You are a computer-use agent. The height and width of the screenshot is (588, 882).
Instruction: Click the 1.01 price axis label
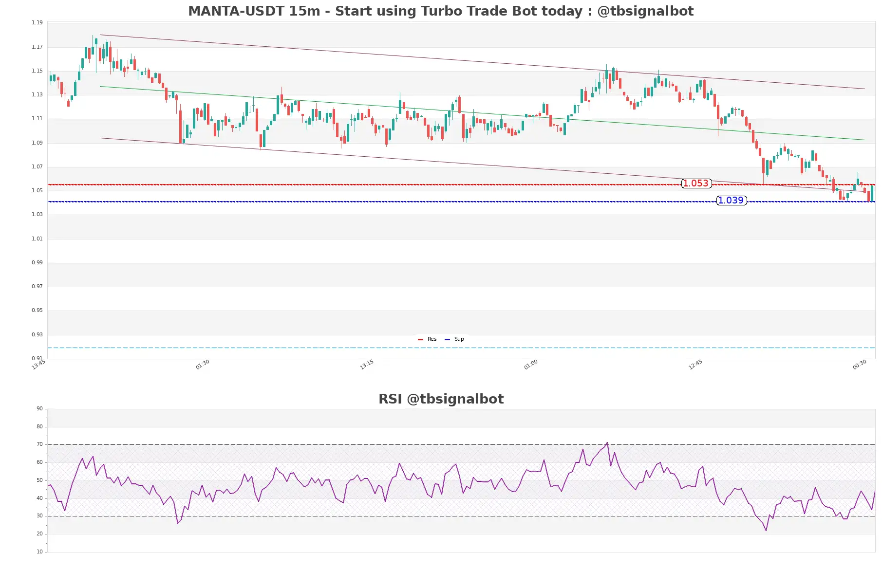point(37,239)
